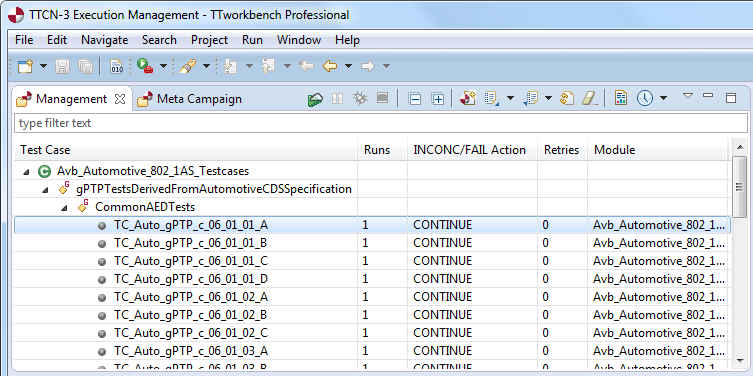Image resolution: width=753 pixels, height=376 pixels.
Task: Click the type filter text field
Action: (381, 123)
